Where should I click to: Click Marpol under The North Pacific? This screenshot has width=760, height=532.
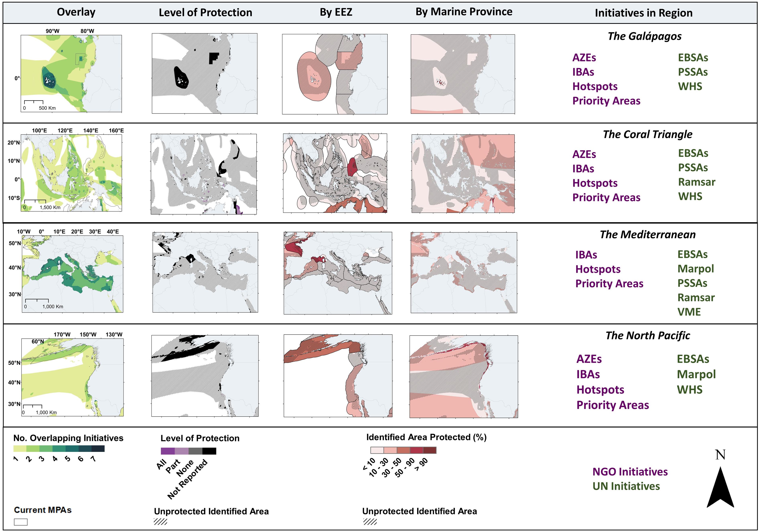(x=696, y=374)
